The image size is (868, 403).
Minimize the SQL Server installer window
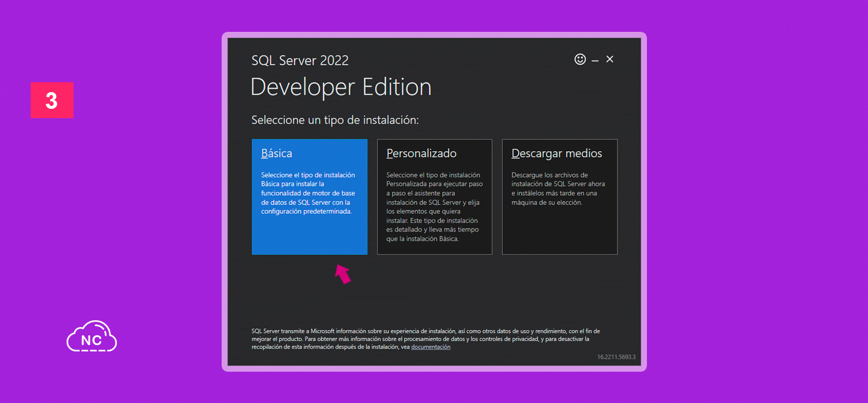click(595, 60)
